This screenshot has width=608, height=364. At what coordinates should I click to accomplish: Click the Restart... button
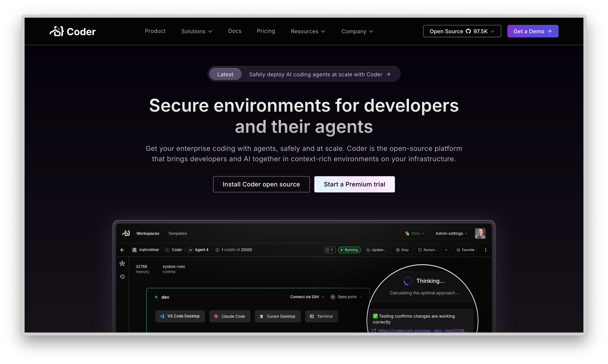click(428, 250)
